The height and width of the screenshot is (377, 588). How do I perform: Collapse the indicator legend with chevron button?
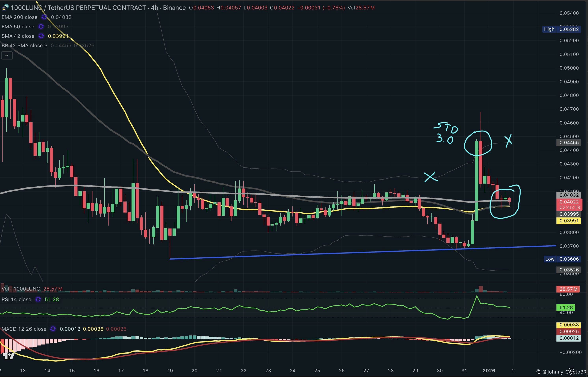point(7,56)
